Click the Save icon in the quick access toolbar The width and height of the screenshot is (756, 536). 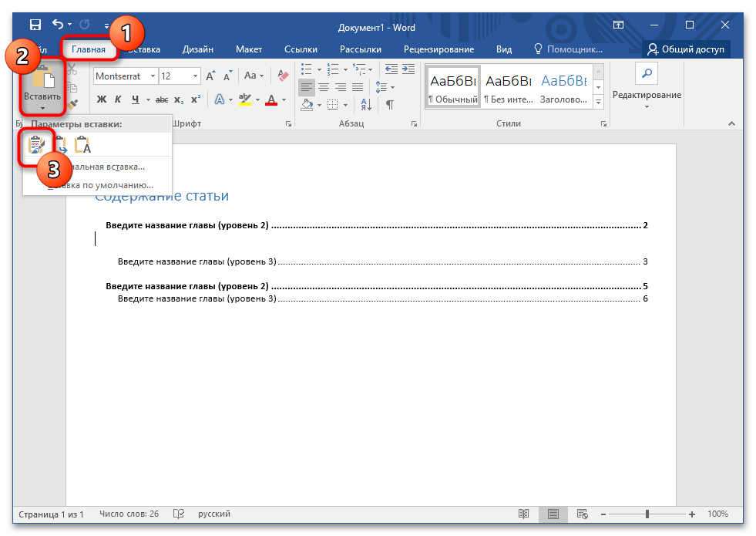tap(35, 27)
